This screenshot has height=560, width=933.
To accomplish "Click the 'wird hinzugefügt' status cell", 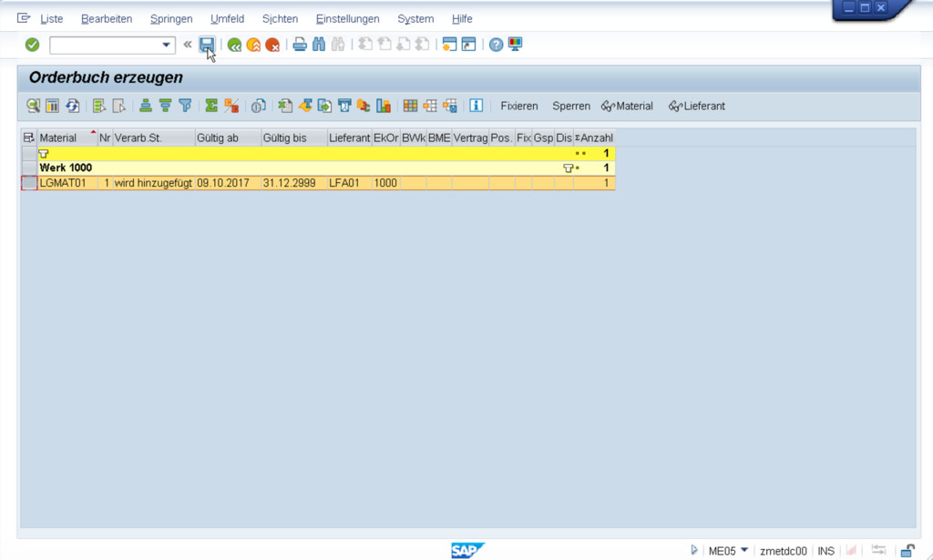I will point(153,183).
